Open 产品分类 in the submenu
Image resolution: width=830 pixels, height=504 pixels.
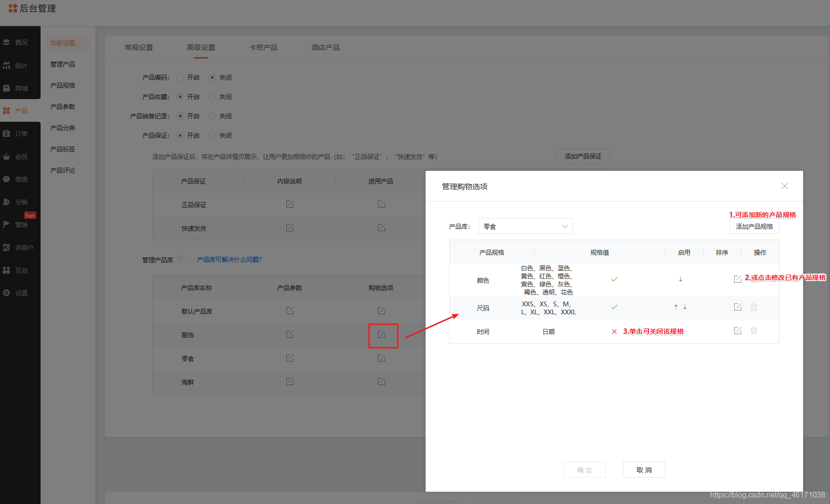coord(63,128)
